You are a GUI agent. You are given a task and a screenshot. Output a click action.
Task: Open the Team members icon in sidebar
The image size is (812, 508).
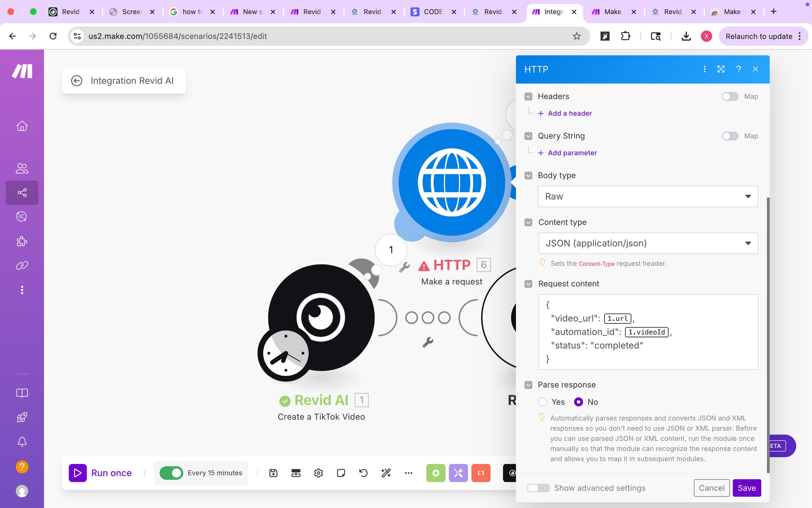pos(22,168)
